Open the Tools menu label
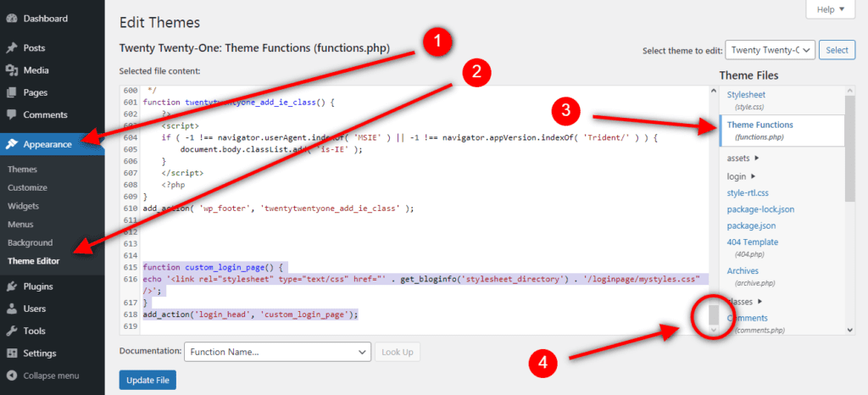Screen dimensions: 868x395 (34, 331)
